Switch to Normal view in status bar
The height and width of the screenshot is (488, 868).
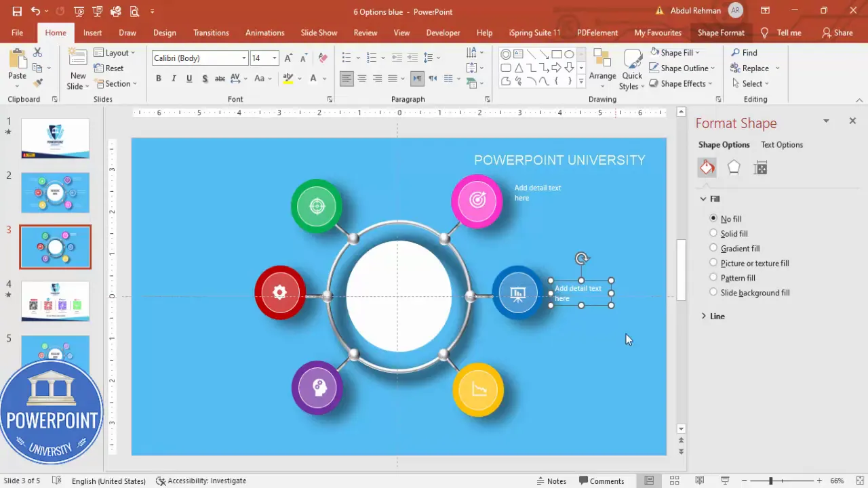pos(649,481)
